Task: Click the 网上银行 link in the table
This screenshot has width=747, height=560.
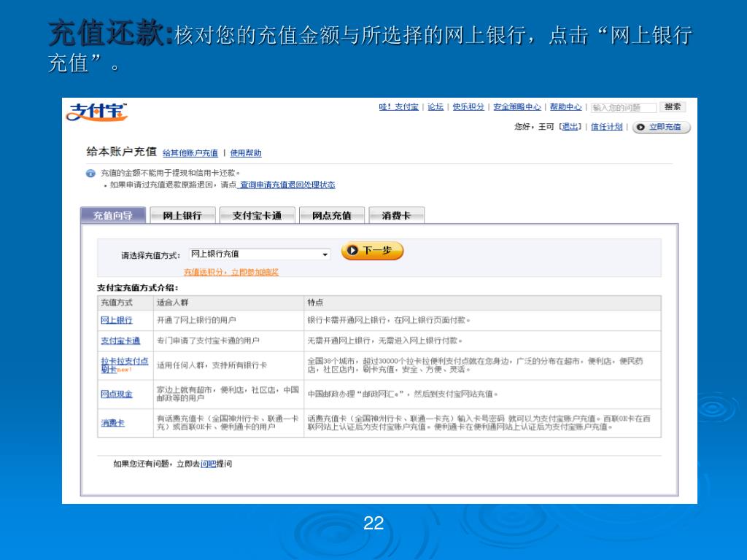Action: point(117,320)
